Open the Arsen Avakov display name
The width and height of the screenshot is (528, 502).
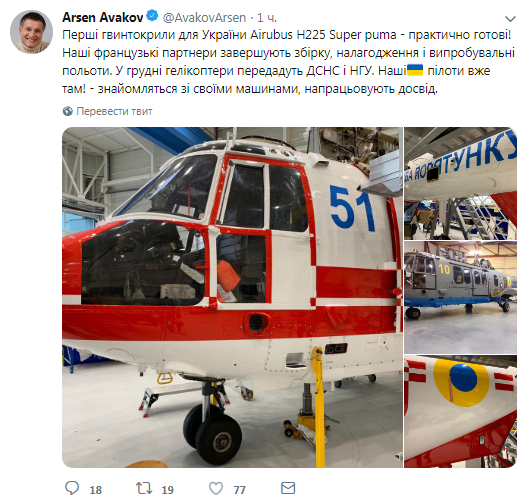tap(103, 18)
